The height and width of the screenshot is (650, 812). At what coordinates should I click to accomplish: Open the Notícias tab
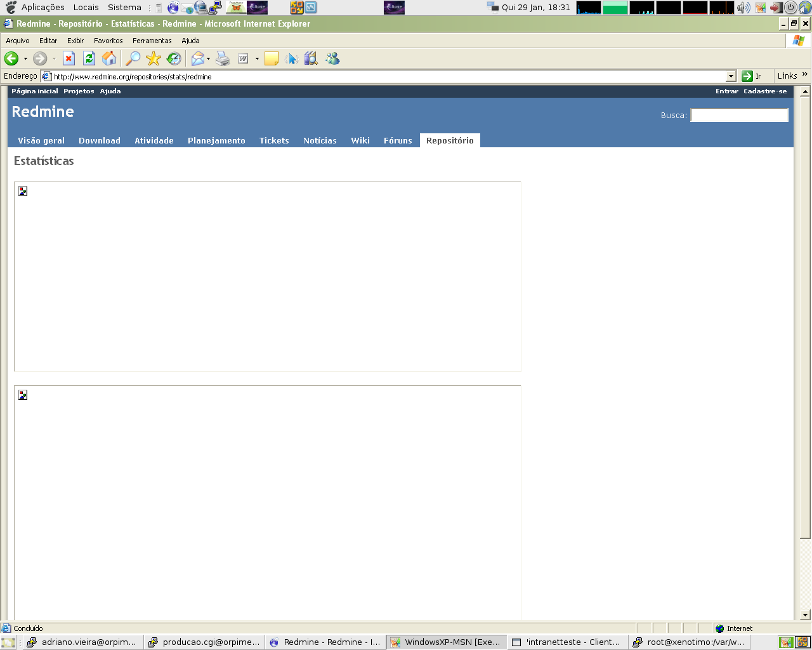click(x=320, y=140)
